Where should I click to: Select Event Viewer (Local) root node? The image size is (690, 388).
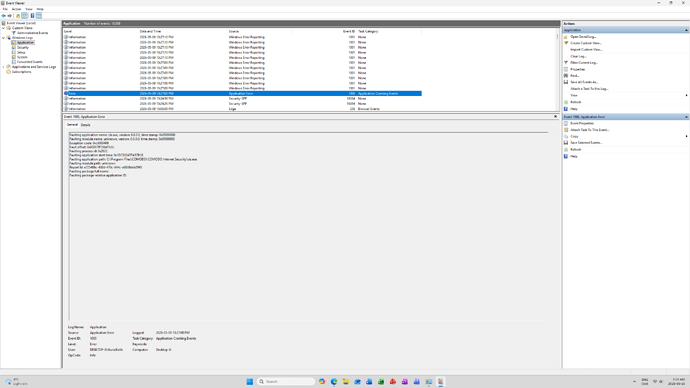click(x=21, y=23)
